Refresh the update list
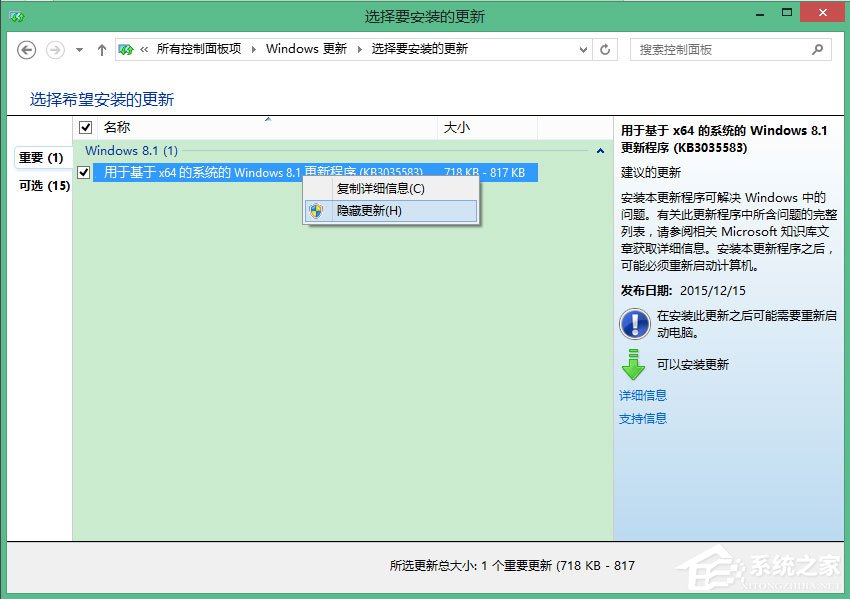 [x=605, y=49]
